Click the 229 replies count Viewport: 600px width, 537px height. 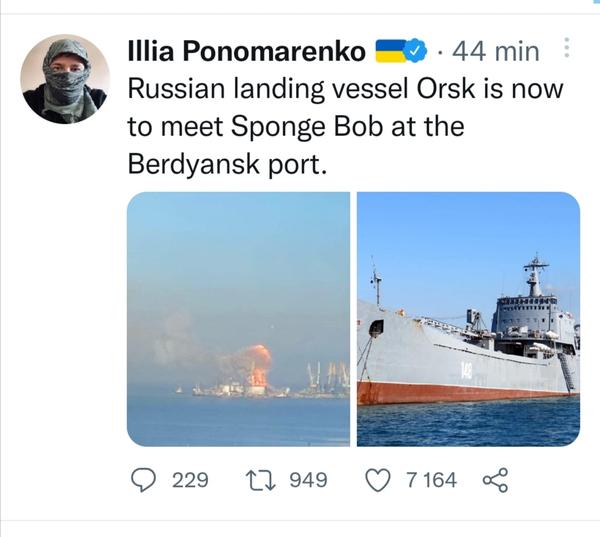click(x=190, y=480)
